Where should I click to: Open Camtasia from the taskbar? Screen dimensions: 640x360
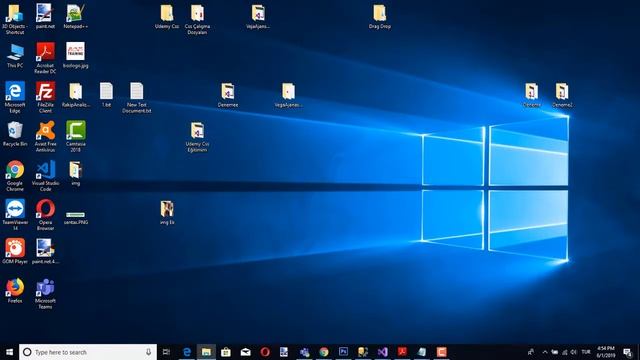tap(441, 352)
